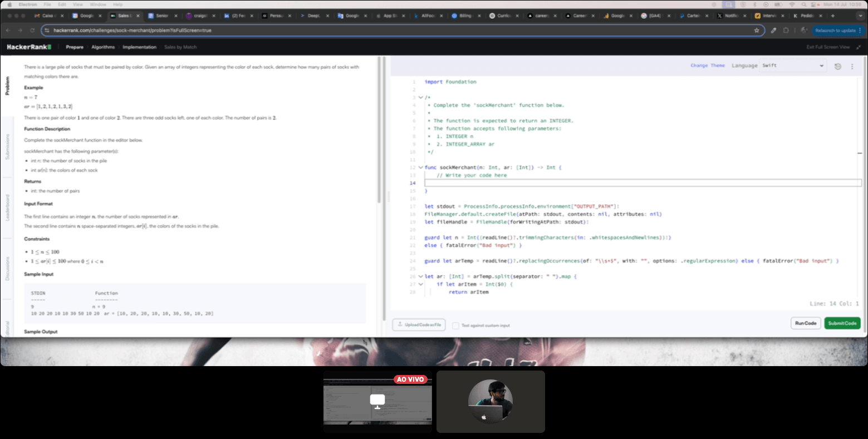Image resolution: width=868 pixels, height=439 pixels.
Task: Click the browser reload button
Action: 32,31
